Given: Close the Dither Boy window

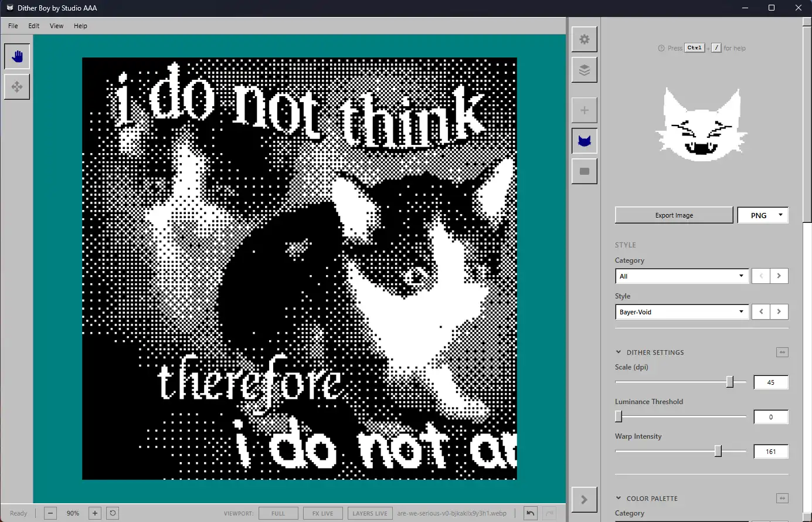Looking at the screenshot, I should [x=798, y=8].
